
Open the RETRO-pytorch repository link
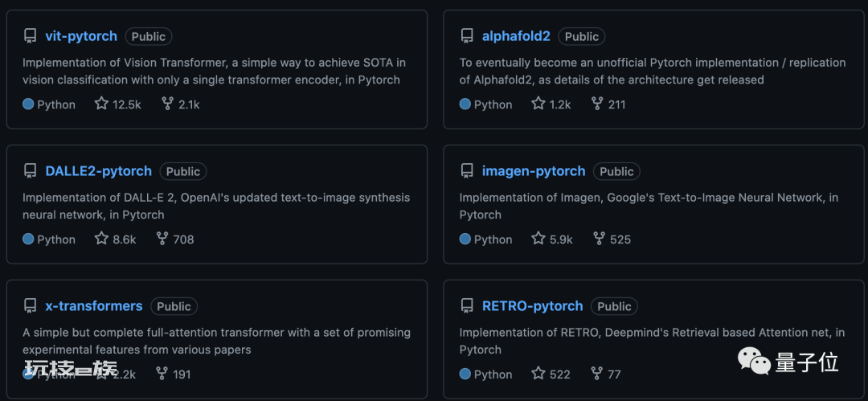click(x=533, y=305)
